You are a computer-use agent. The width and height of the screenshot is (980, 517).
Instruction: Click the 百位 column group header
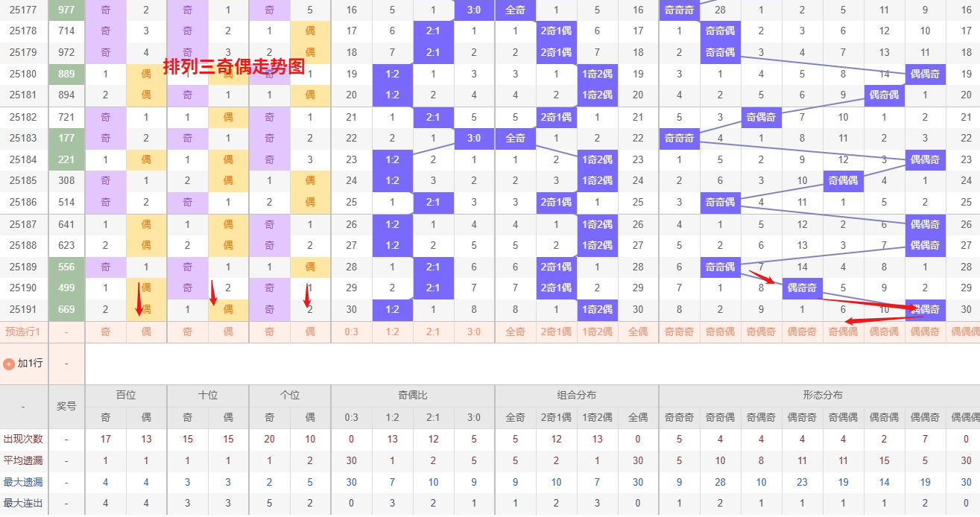(126, 396)
